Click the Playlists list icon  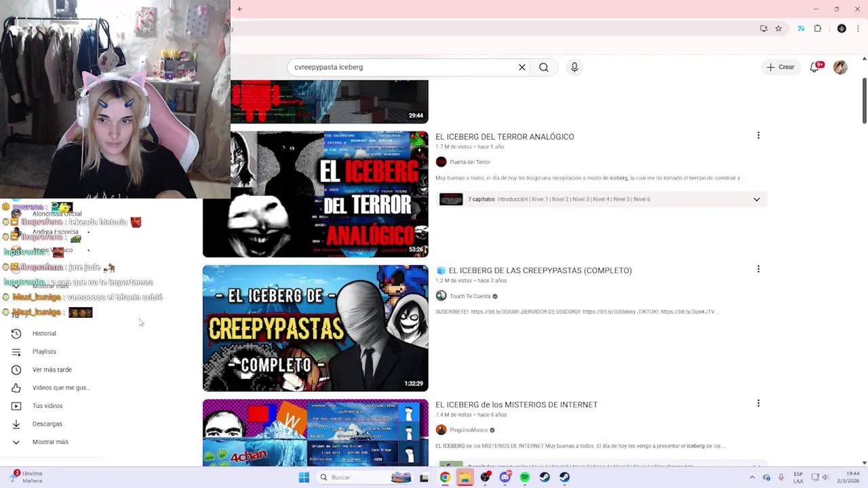point(16,352)
